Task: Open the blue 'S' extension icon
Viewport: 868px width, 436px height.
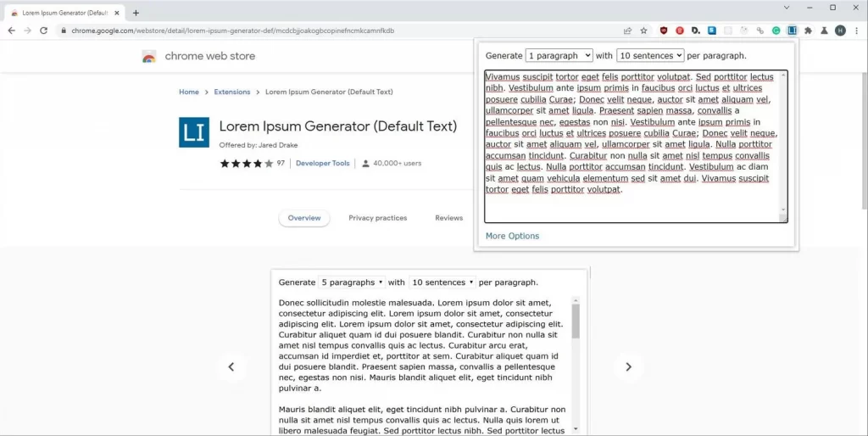Action: tap(712, 31)
